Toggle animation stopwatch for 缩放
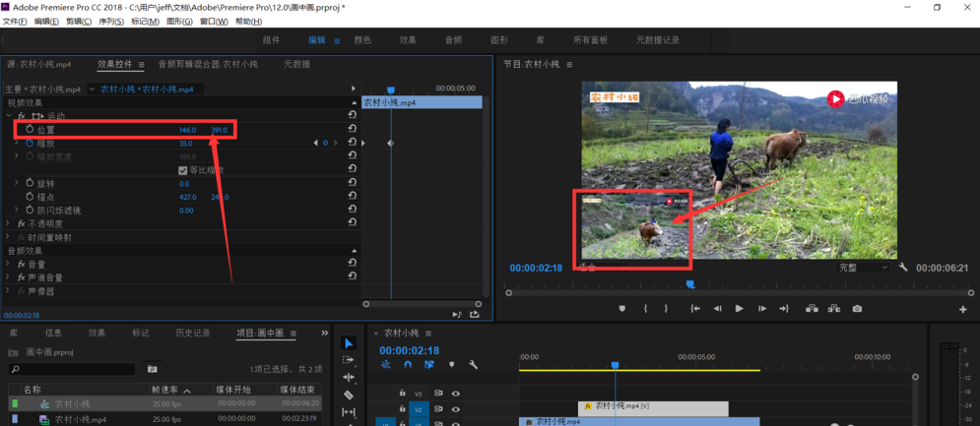 click(x=30, y=144)
